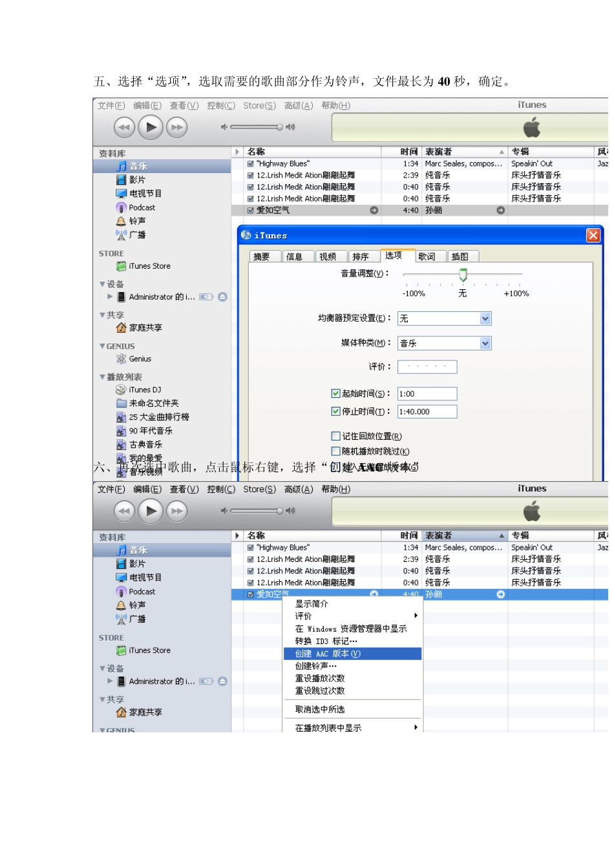This screenshot has height=868, width=614.
Task: Open the 文件 menu in the lower window
Action: pyautogui.click(x=111, y=490)
